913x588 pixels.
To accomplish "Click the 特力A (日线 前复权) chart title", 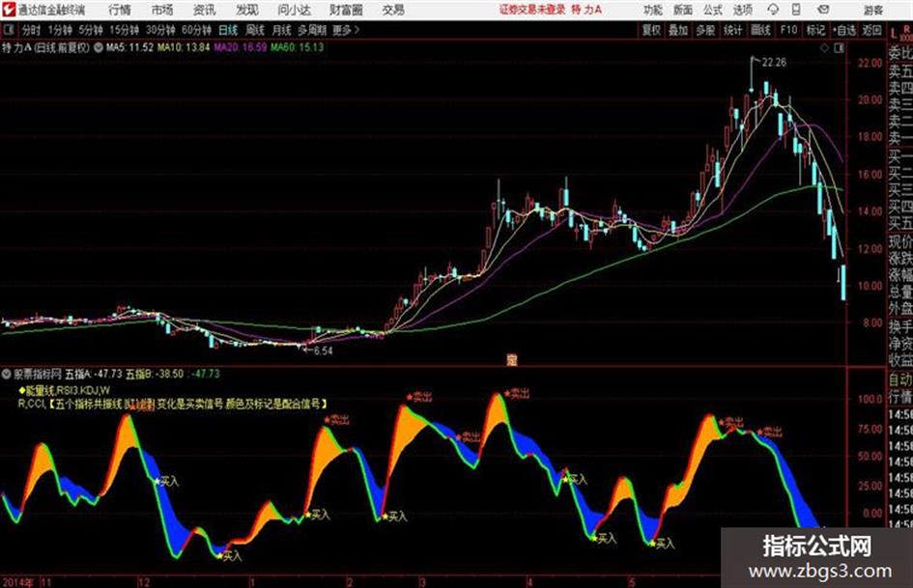I will [x=46, y=47].
